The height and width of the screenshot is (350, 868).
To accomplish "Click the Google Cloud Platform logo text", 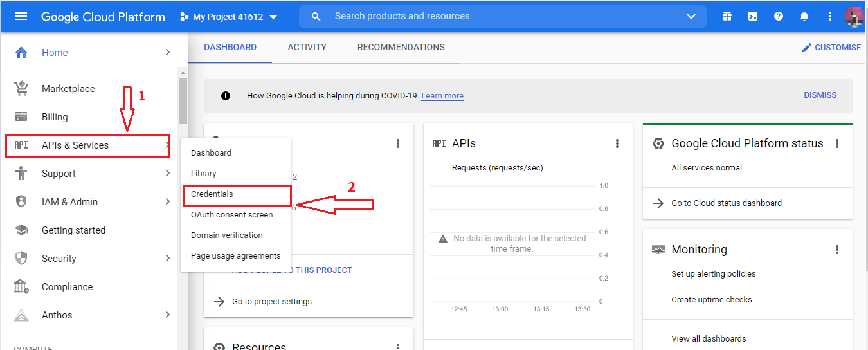I will pyautogui.click(x=103, y=17).
